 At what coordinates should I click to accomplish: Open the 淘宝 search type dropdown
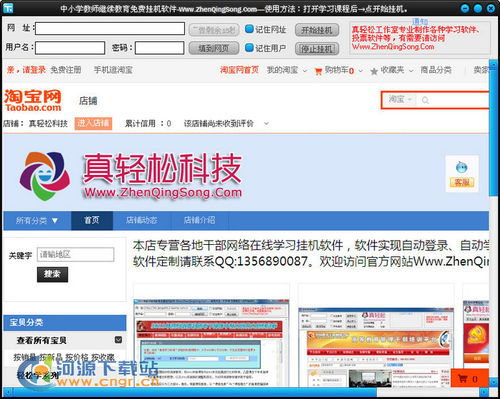(x=400, y=99)
